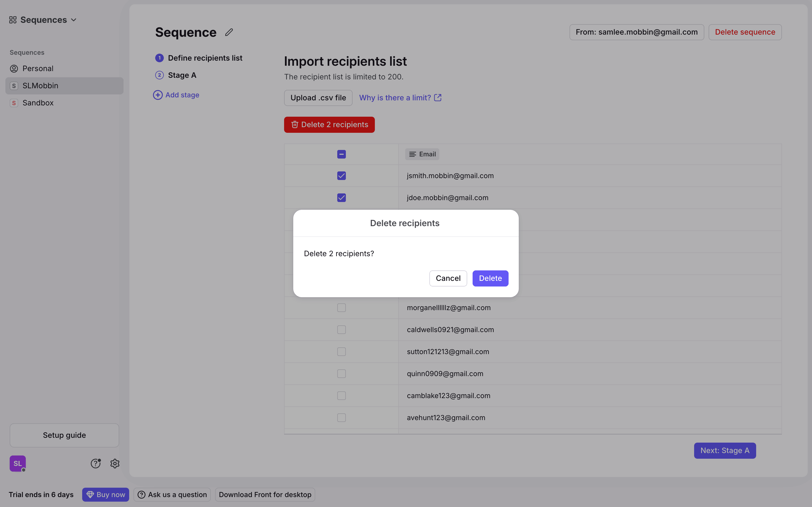Expand the Sequences dropdown chevron
Viewport: 812px width, 507px height.
click(74, 20)
